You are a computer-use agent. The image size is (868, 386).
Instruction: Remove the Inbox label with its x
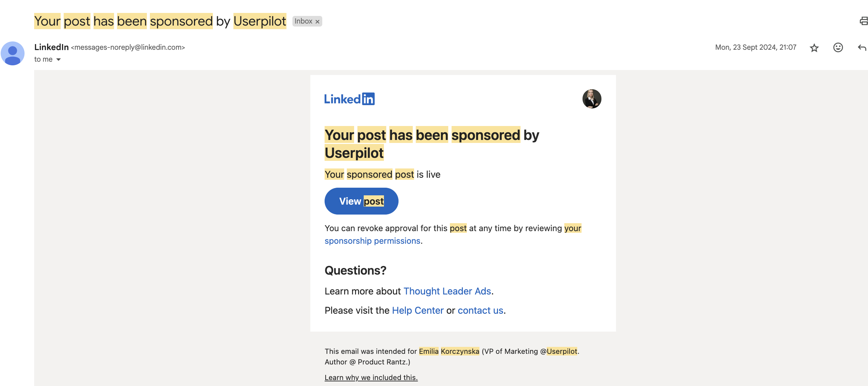(x=317, y=21)
